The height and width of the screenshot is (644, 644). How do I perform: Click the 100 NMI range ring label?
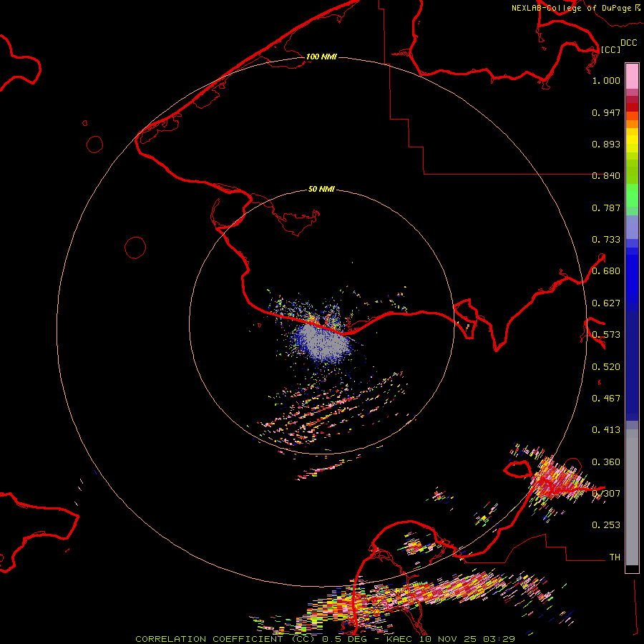coord(321,57)
